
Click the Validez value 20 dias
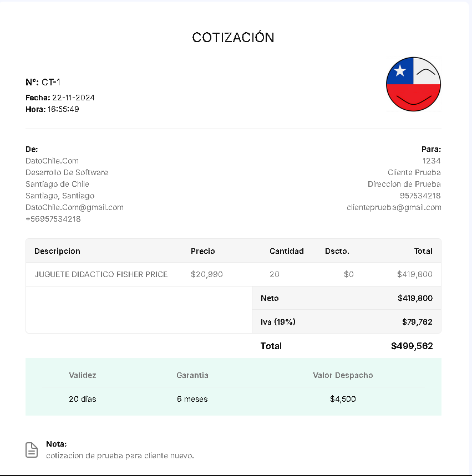tap(83, 399)
